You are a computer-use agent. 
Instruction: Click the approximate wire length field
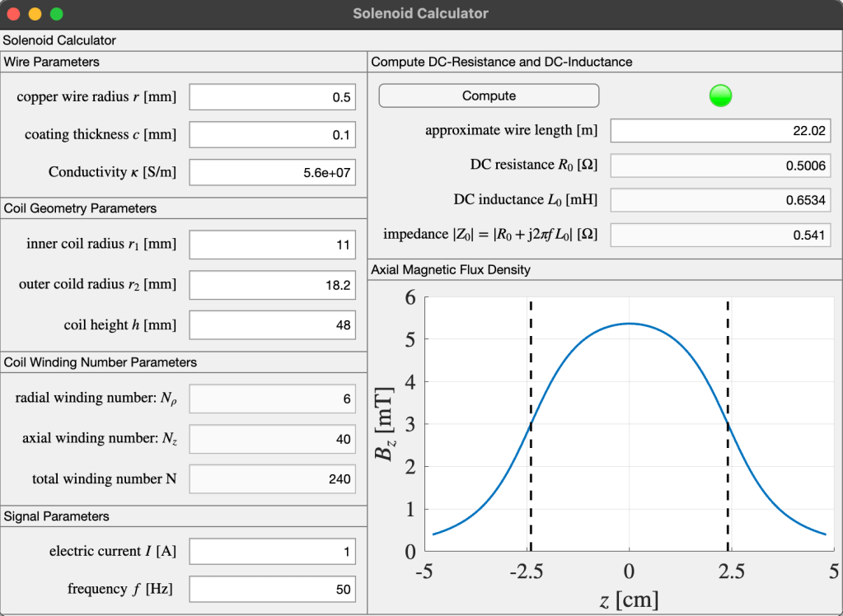720,130
